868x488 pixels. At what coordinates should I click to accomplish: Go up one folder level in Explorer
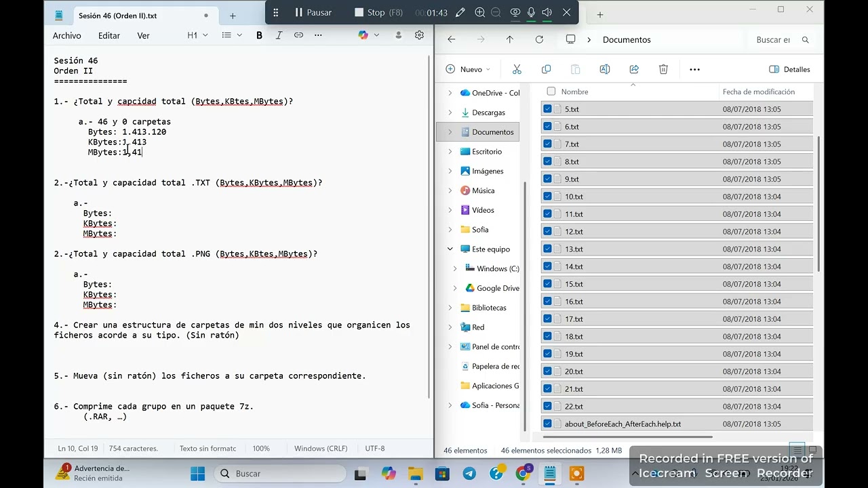(510, 40)
